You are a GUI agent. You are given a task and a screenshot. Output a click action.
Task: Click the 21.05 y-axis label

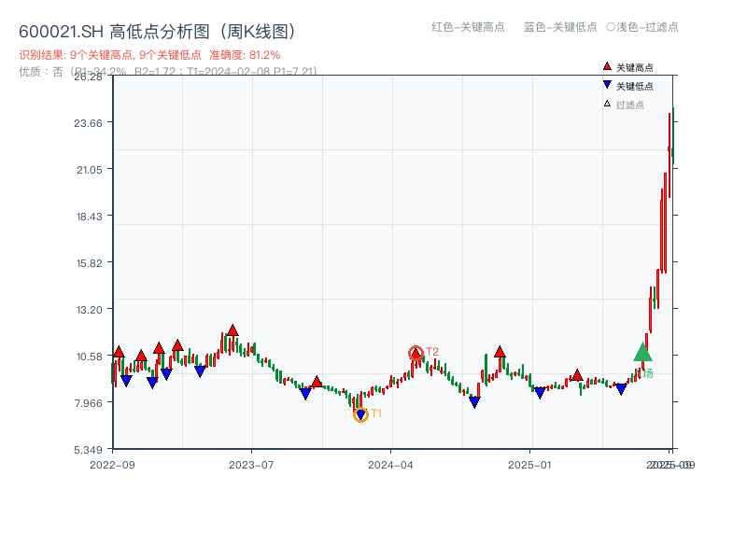tap(89, 170)
